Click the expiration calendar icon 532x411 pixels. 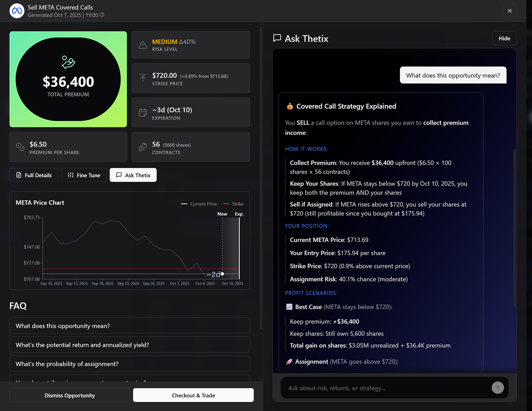(x=143, y=113)
